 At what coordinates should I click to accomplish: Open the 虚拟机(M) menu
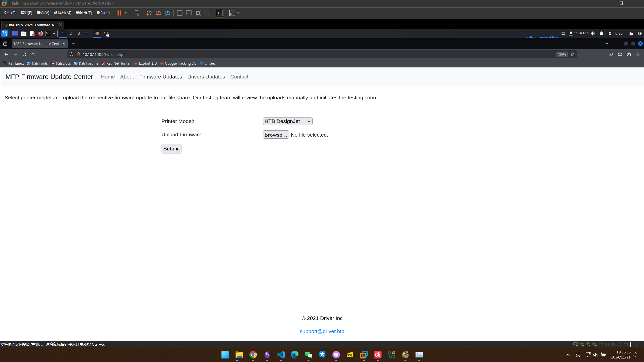[x=62, y=13]
